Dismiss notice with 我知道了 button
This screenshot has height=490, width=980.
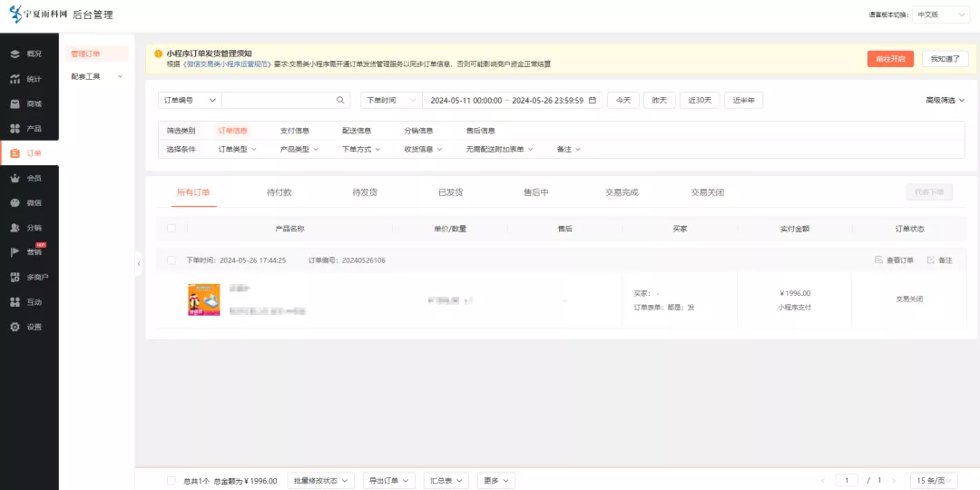pos(945,59)
